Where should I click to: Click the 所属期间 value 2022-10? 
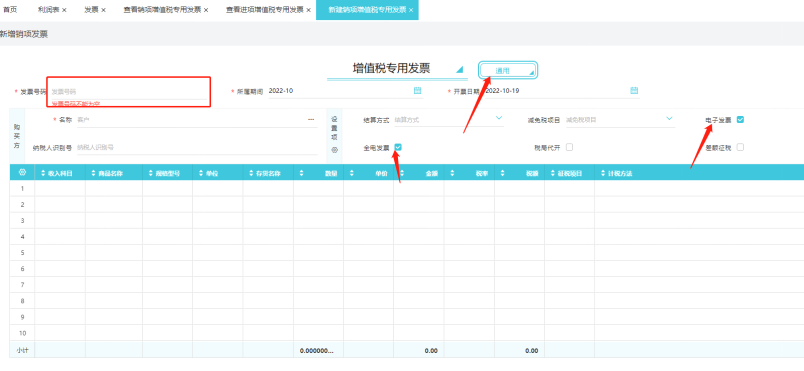280,91
